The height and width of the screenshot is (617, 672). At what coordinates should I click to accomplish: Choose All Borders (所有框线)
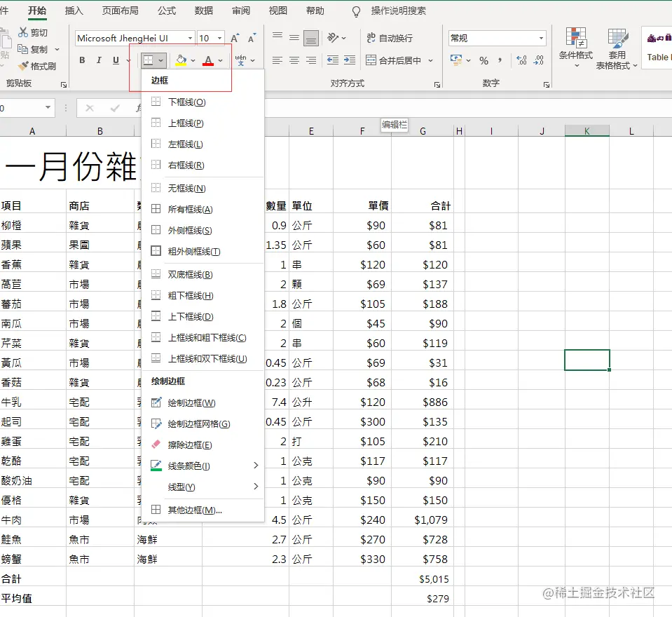(203, 209)
